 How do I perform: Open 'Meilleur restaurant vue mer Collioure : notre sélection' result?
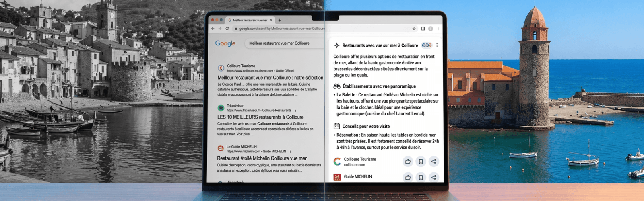click(x=270, y=78)
